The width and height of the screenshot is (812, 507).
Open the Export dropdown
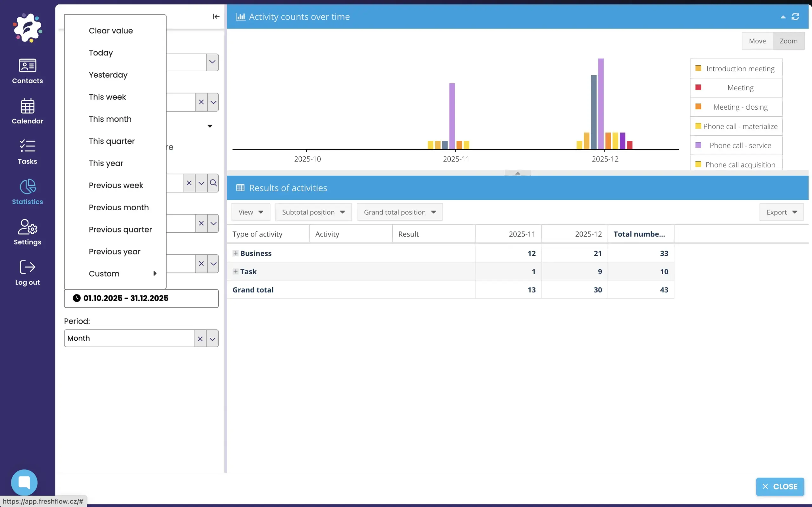(x=781, y=212)
